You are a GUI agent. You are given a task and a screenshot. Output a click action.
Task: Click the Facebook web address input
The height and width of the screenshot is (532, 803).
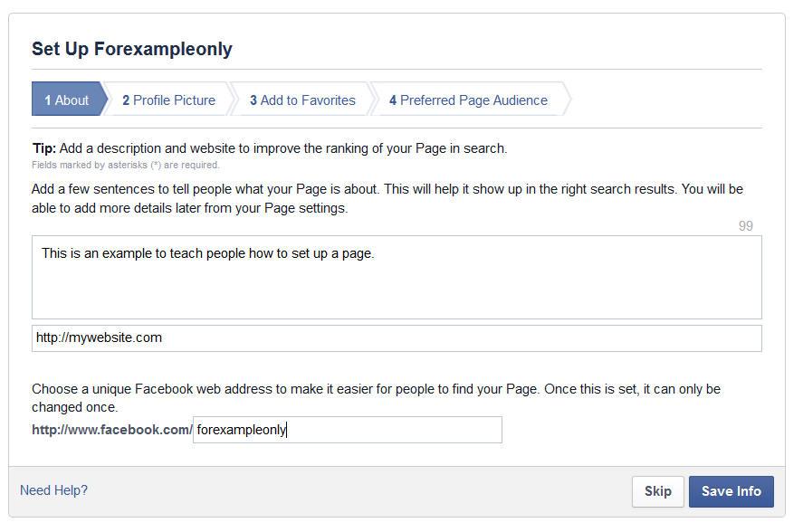tap(380, 430)
